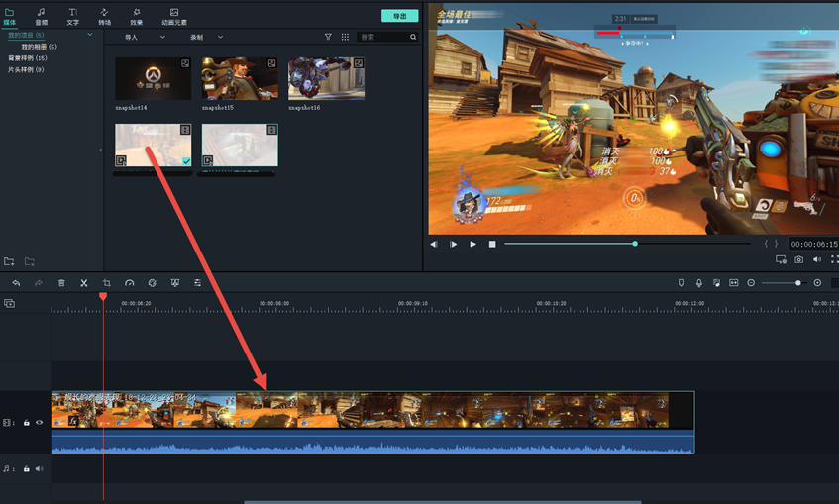Toggle video track visibility eye icon
The image size is (839, 504).
coord(40,423)
